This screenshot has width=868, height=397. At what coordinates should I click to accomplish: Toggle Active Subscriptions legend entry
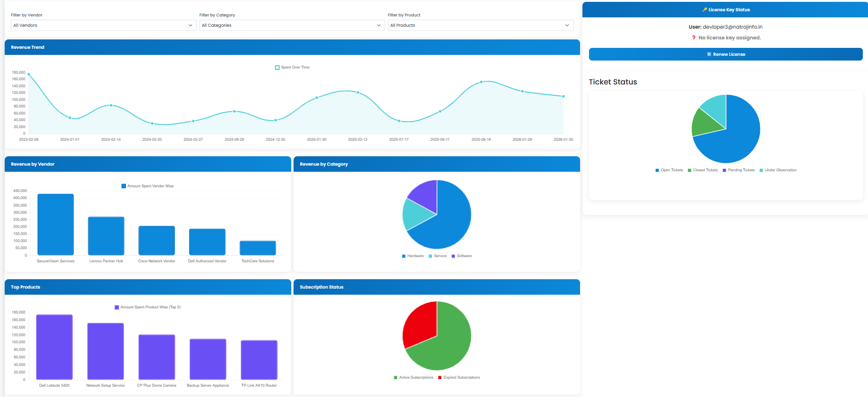tap(414, 378)
